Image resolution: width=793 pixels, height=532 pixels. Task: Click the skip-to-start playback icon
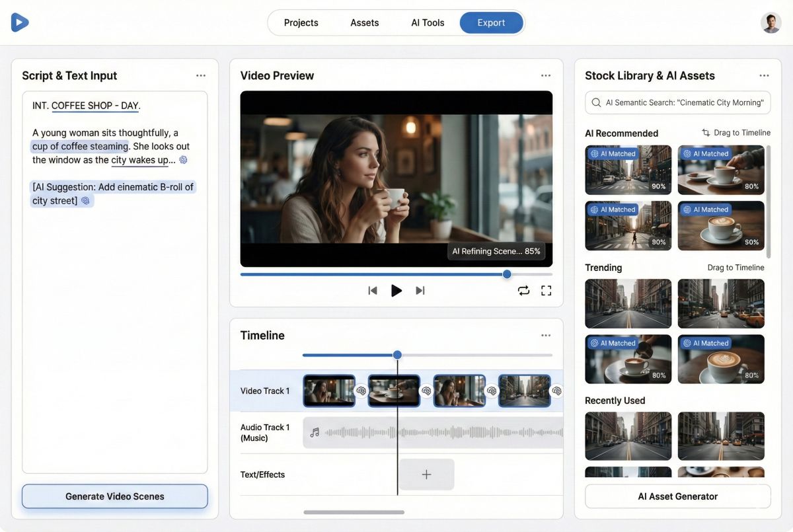click(x=372, y=290)
